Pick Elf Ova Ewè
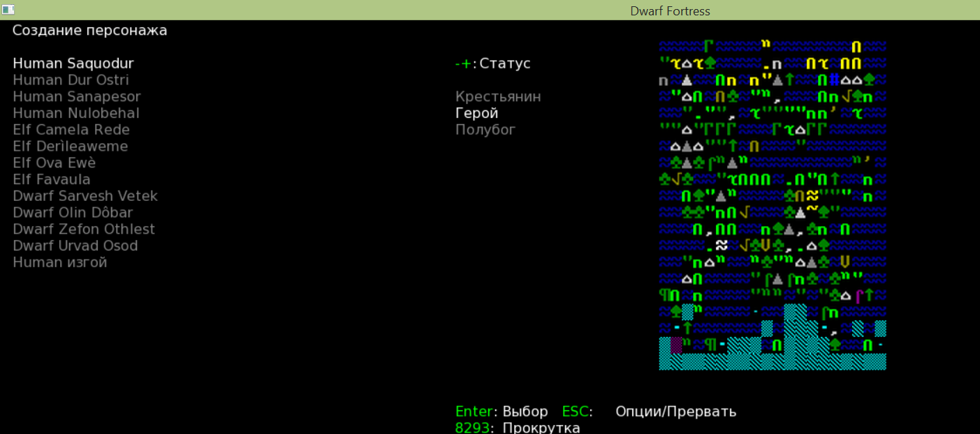The image size is (980, 434). [54, 163]
